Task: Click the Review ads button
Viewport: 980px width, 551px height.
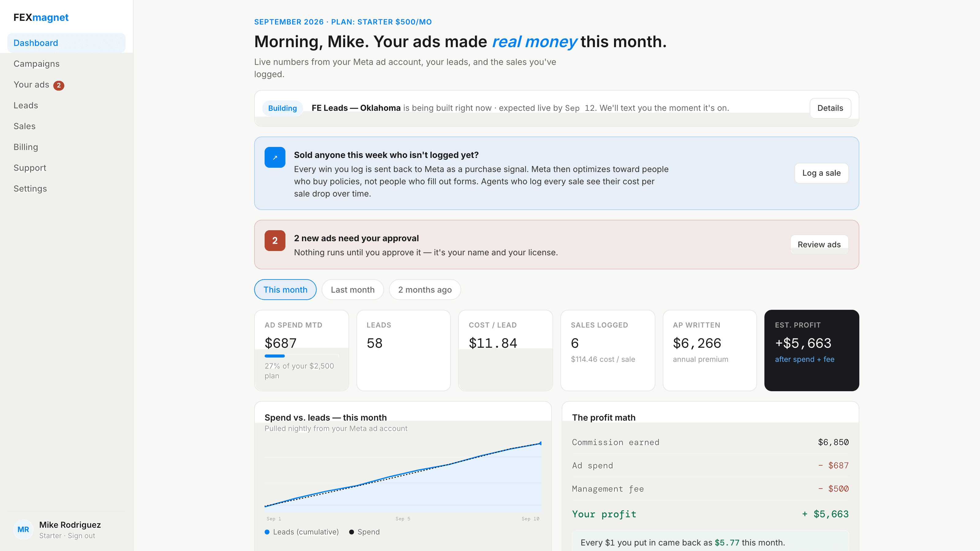Action: tap(819, 245)
